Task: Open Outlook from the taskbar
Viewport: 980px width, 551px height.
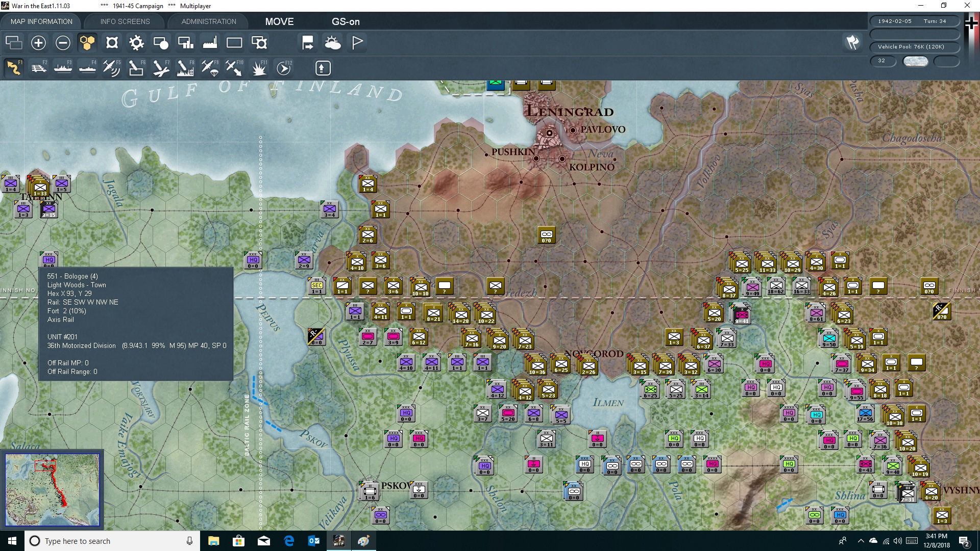Action: pyautogui.click(x=314, y=541)
